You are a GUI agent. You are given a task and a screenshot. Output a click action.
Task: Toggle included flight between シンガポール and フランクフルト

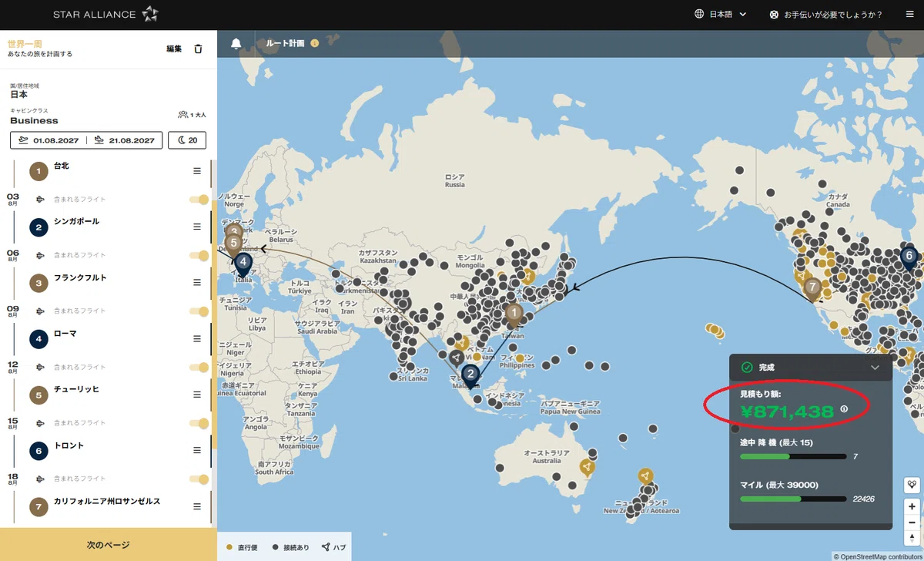(199, 255)
